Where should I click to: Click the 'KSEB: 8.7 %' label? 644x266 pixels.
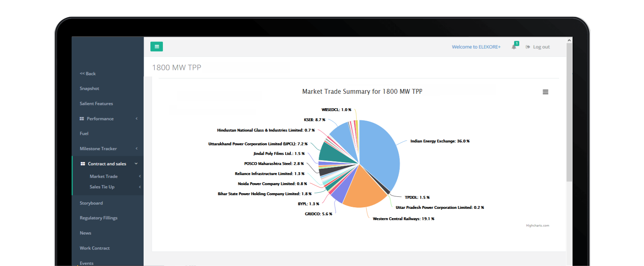click(315, 120)
